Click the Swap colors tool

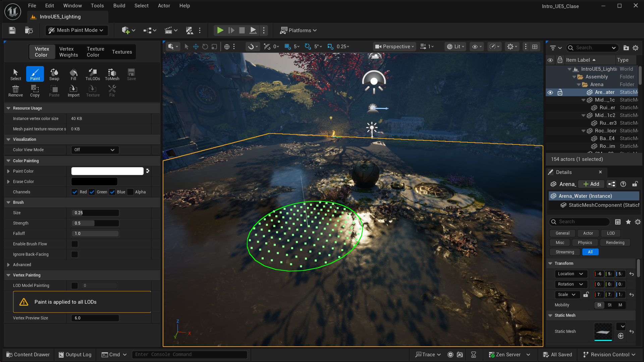coord(54,74)
